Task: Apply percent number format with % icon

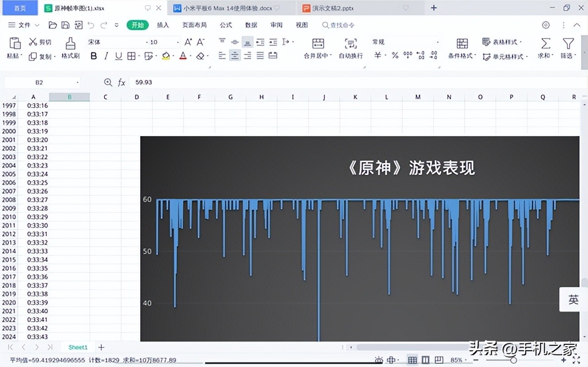Action: point(394,56)
